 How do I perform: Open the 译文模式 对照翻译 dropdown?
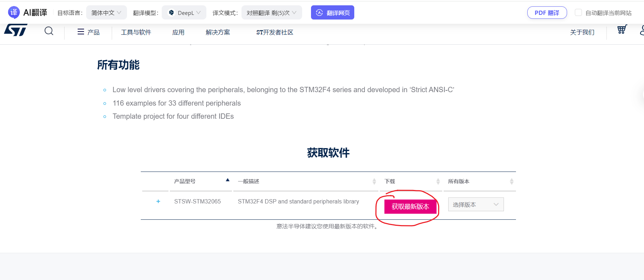(x=272, y=13)
